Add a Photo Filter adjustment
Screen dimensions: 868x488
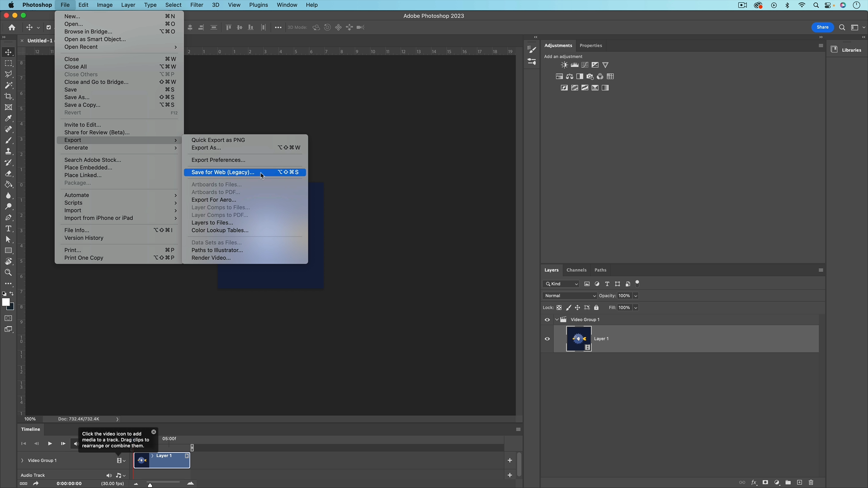click(x=590, y=76)
